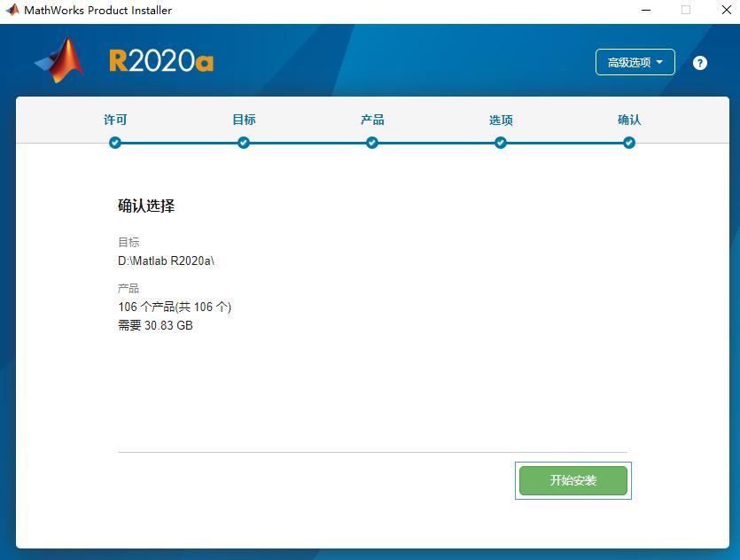Viewport: 740px width, 560px height.
Task: Click the text 106 个产品(共 106 个)
Action: tap(175, 307)
